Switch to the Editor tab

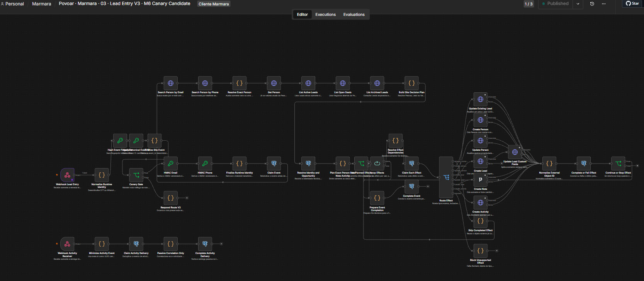[x=302, y=15]
